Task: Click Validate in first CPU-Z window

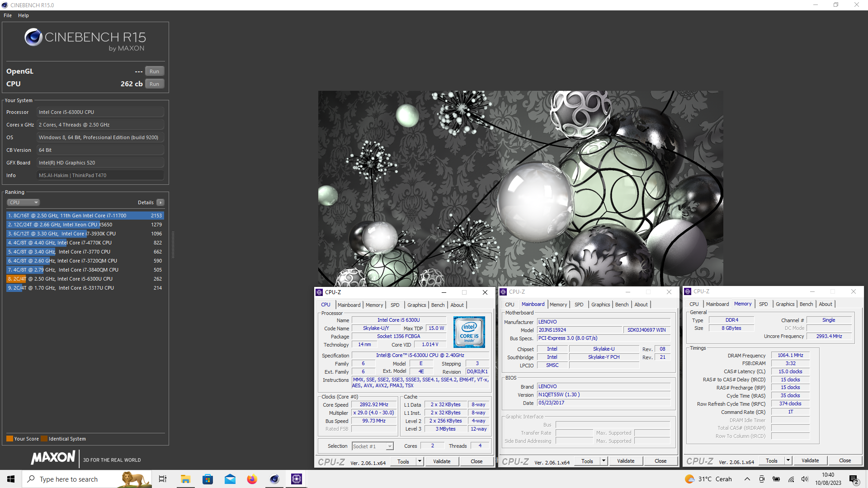Action: (442, 461)
